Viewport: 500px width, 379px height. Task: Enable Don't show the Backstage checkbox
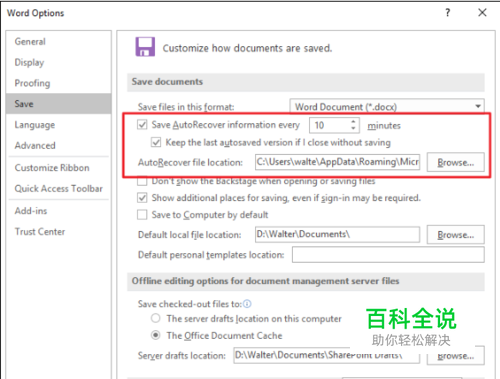[142, 181]
